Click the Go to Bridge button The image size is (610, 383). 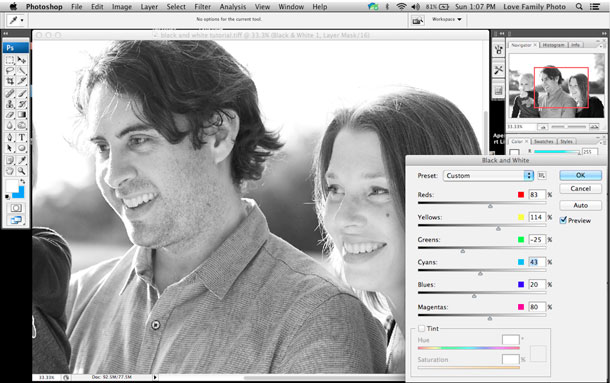point(417,20)
